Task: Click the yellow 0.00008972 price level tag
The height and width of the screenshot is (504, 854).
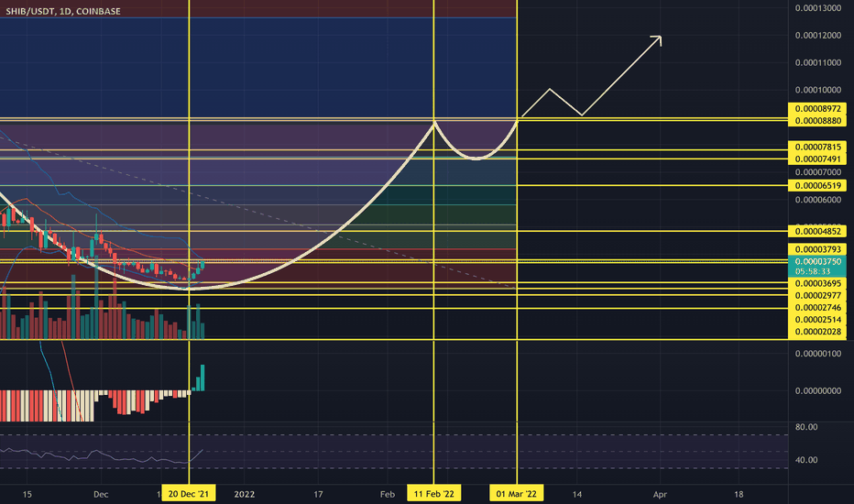Action: (817, 108)
